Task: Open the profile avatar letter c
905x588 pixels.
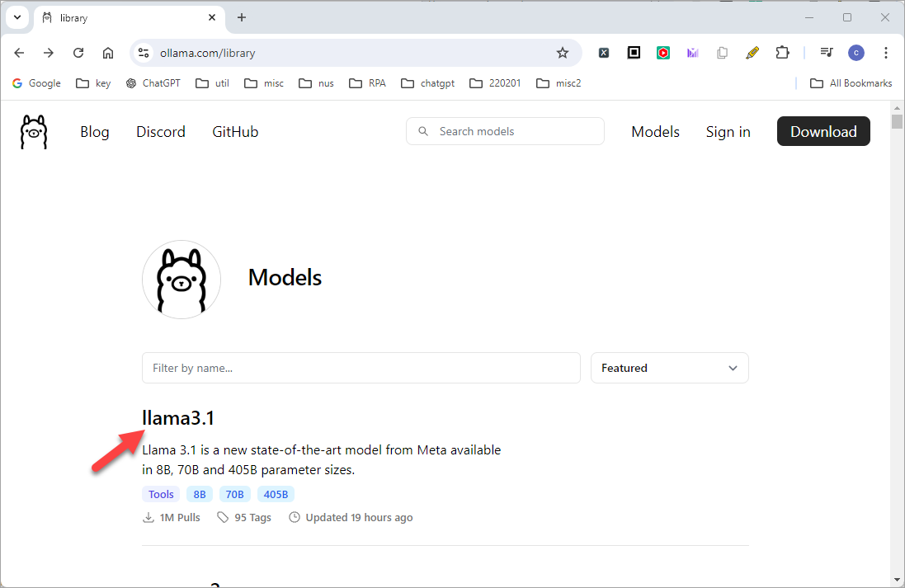Action: point(856,53)
